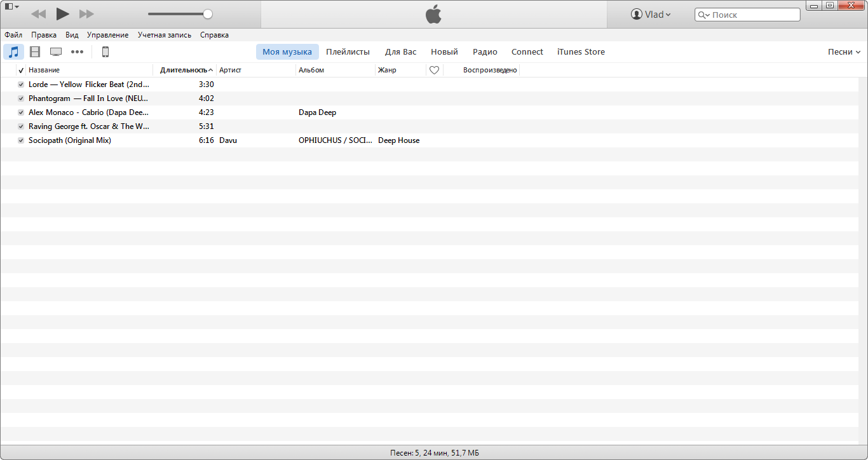This screenshot has height=460, width=868.
Task: Sort by the Название column
Action: (x=90, y=70)
